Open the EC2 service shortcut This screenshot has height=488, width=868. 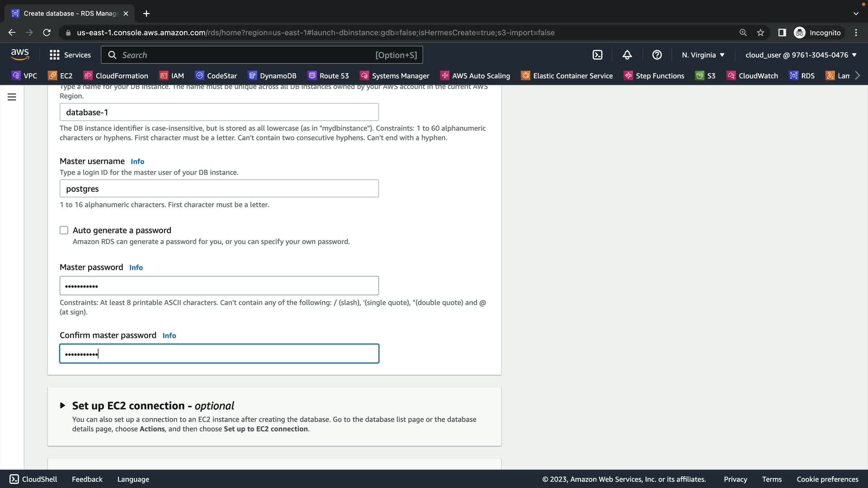[x=61, y=76]
